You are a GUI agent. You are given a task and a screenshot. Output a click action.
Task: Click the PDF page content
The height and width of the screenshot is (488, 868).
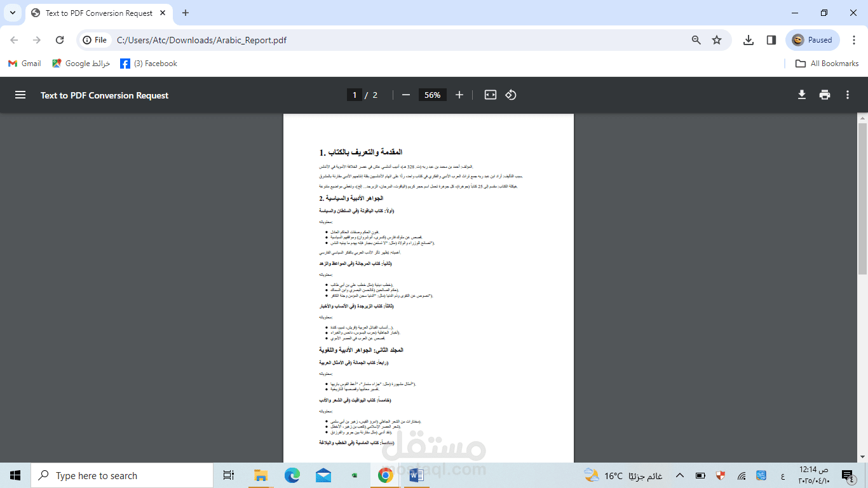[x=428, y=288]
